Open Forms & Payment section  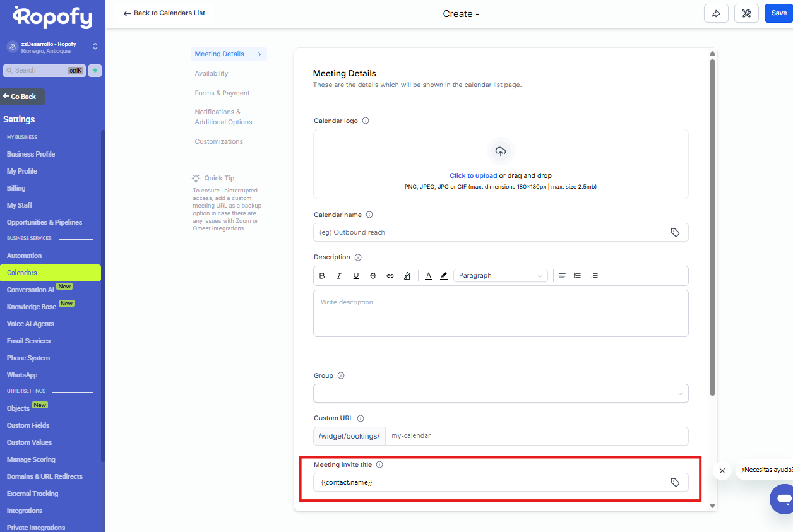pyautogui.click(x=222, y=93)
